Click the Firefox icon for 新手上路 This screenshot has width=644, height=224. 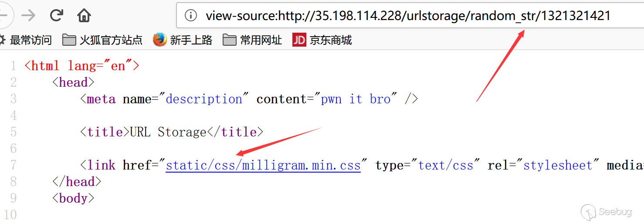[160, 40]
